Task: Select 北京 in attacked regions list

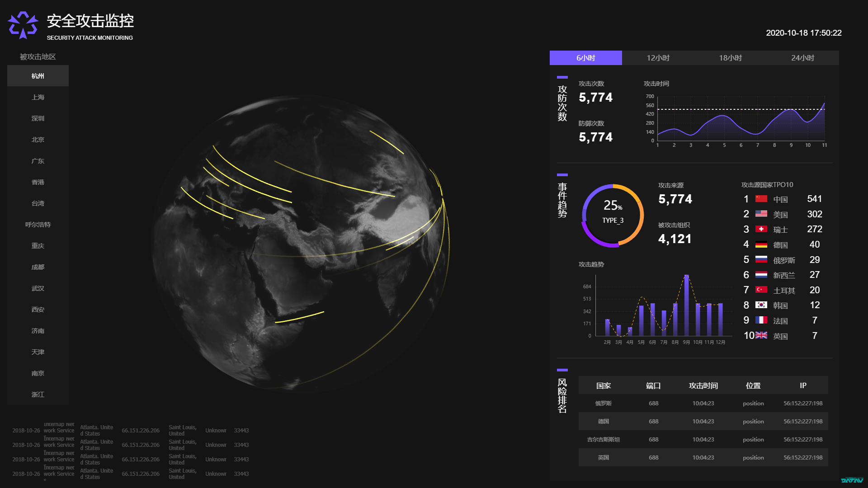Action: pos(38,140)
